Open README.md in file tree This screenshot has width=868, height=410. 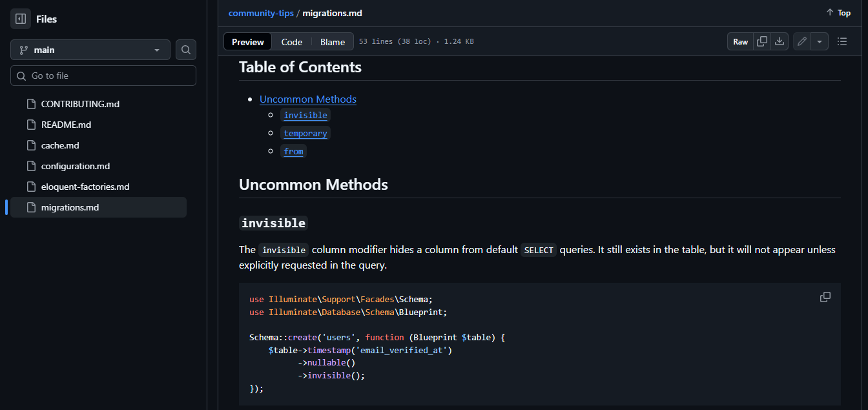click(66, 125)
